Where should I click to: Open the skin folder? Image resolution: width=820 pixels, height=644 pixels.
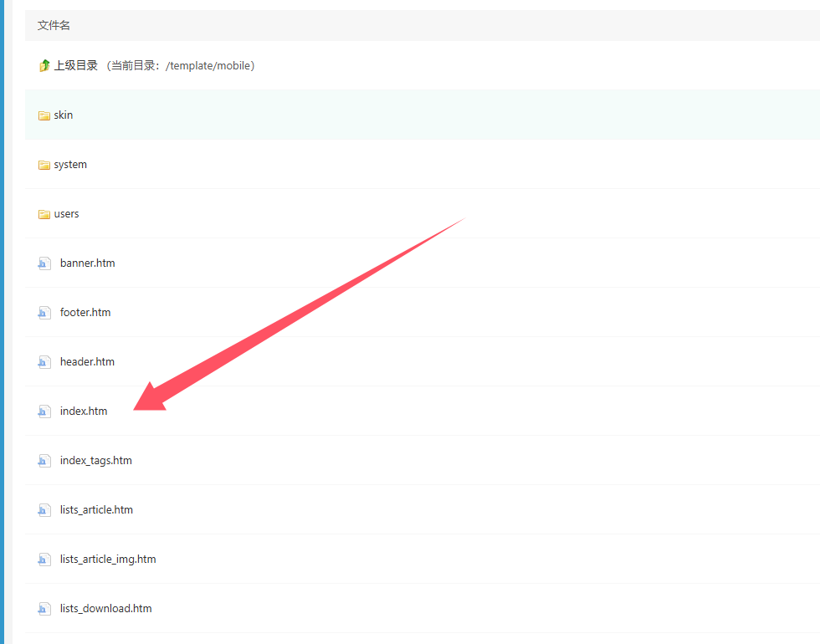pyautogui.click(x=64, y=115)
